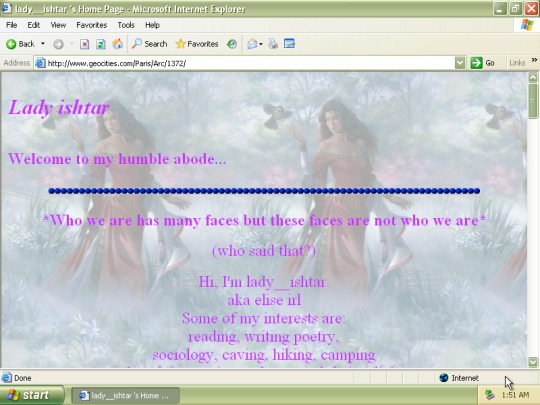Refresh the page with green arrows icon
The height and width of the screenshot is (405, 540).
101,44
